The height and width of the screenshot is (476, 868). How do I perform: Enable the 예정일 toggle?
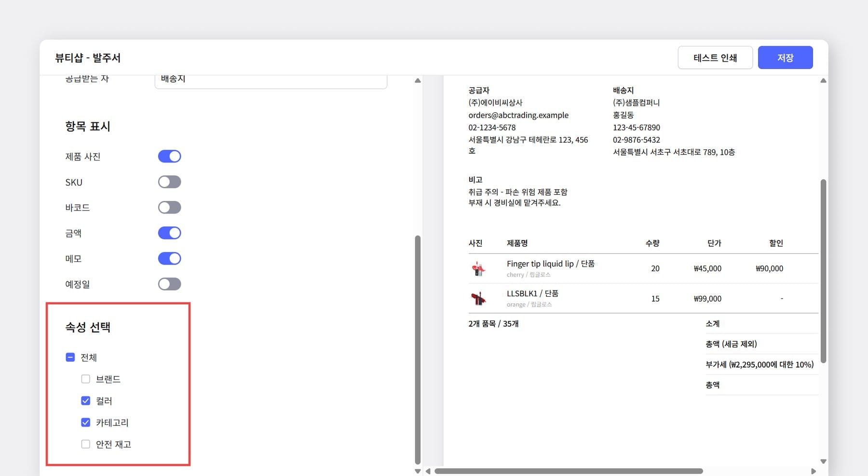[169, 284]
